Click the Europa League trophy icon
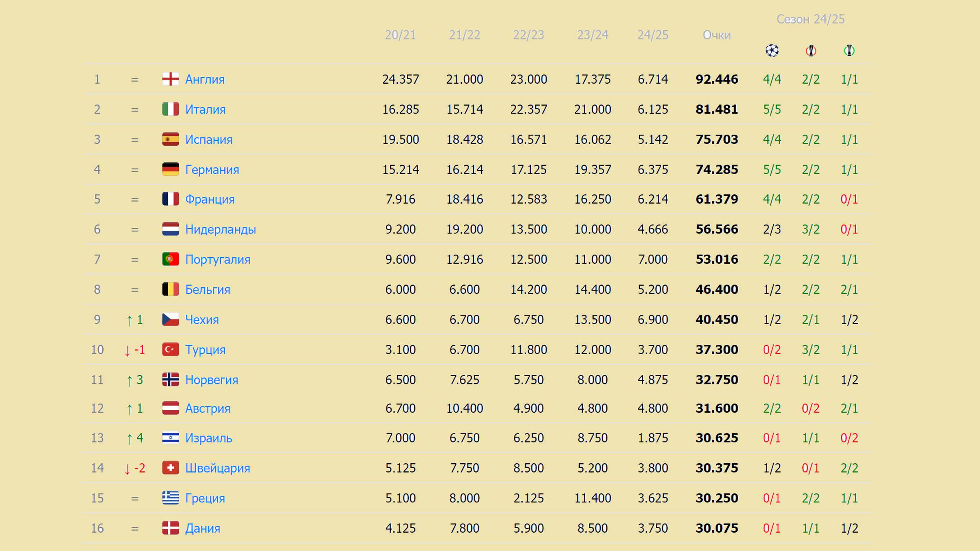Viewport: 980px width, 551px height. coord(811,51)
